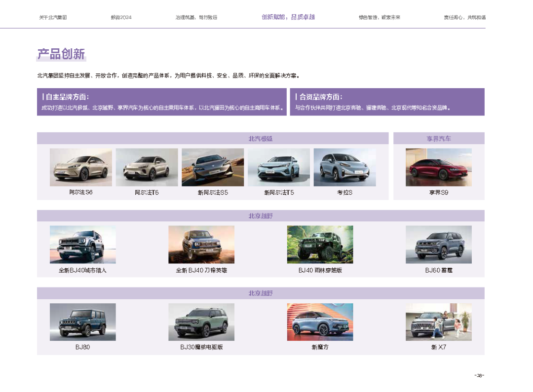Click the page number at bottom right

point(479,375)
